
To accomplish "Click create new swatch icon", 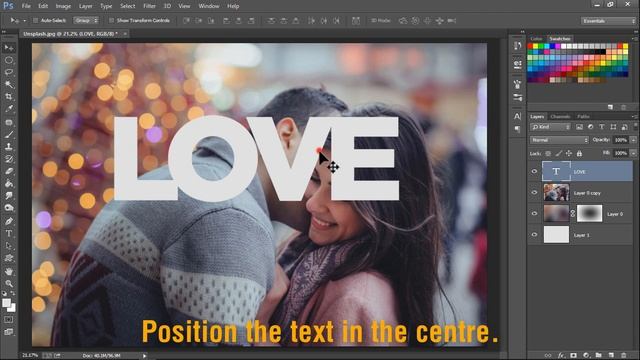I will click(610, 107).
